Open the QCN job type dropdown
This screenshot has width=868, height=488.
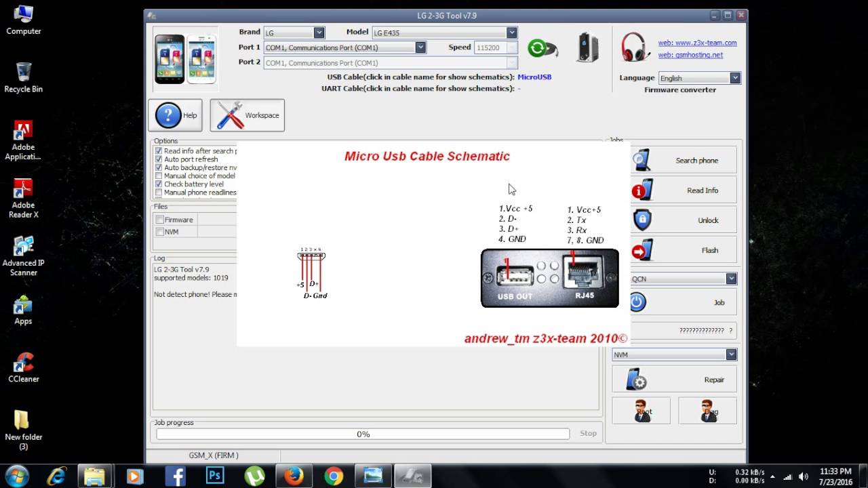[731, 279]
